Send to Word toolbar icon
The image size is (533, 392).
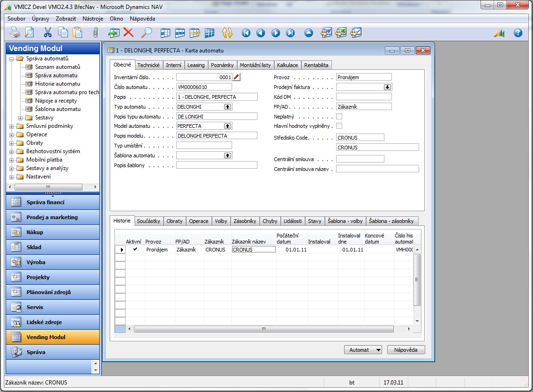[x=326, y=33]
